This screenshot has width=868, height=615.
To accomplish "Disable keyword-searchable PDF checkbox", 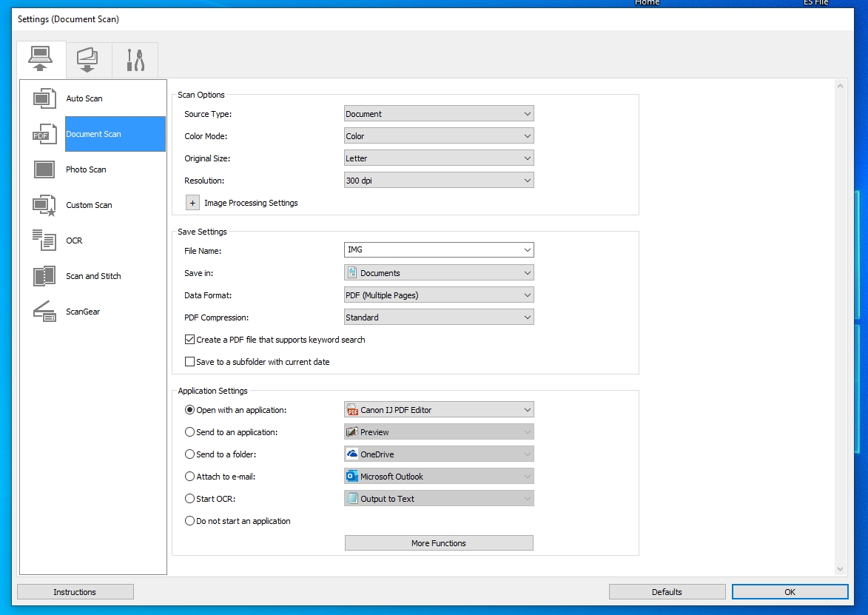I will coord(190,340).
